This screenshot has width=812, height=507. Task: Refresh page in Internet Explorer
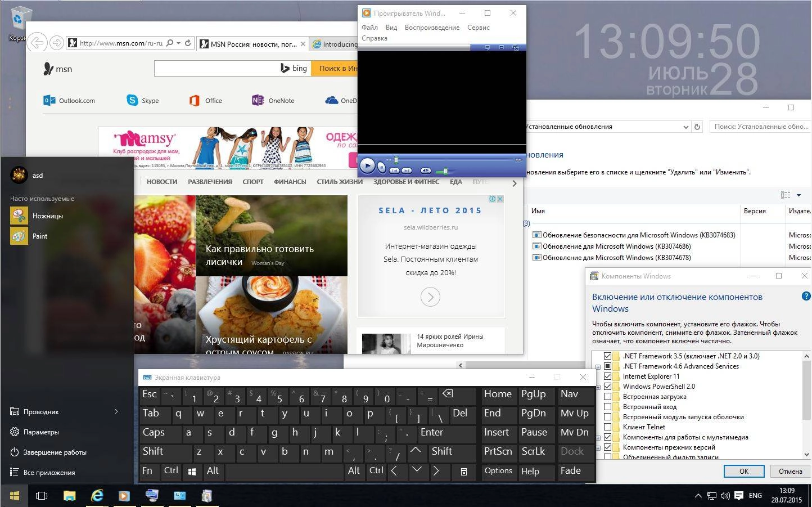click(x=188, y=43)
